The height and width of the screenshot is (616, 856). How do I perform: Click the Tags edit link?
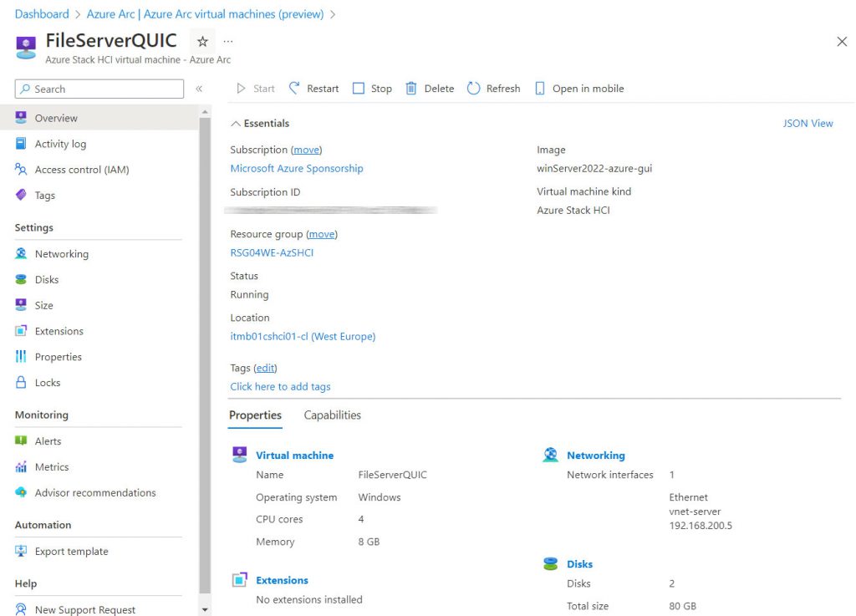[265, 368]
